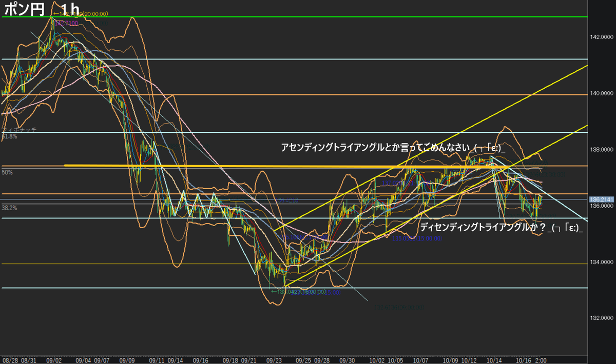The height and width of the screenshot is (364, 616).
Task: Click the '09/25' date label
Action: pyautogui.click(x=304, y=360)
